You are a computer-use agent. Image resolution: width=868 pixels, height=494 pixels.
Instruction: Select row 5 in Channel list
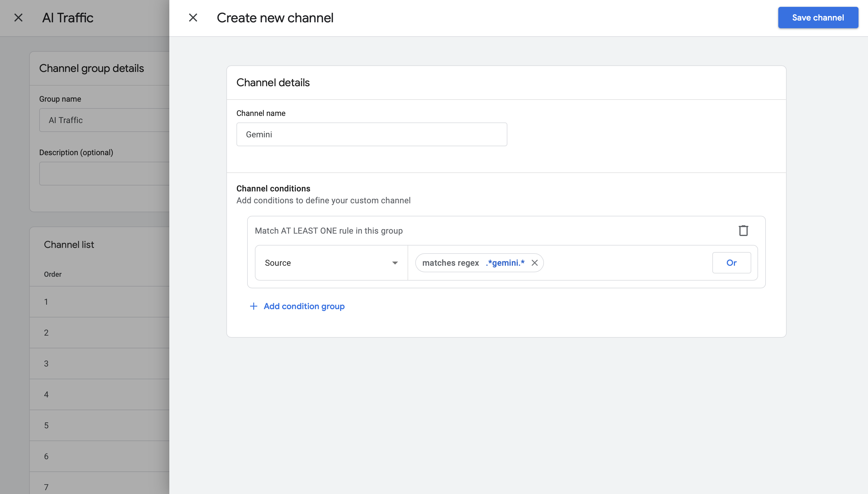click(x=99, y=425)
